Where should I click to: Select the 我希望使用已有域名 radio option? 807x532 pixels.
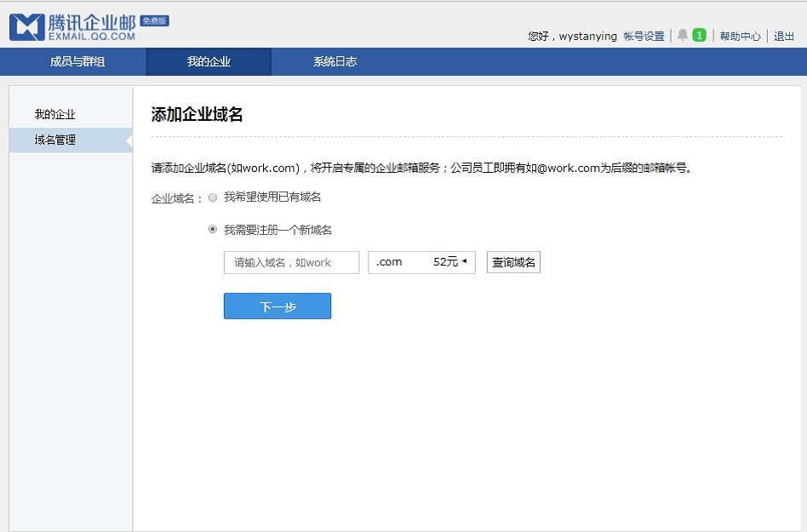click(x=212, y=197)
